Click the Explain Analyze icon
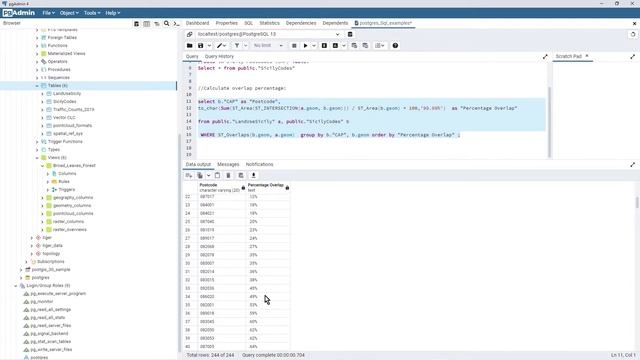The height and width of the screenshot is (360, 640). (x=335, y=46)
